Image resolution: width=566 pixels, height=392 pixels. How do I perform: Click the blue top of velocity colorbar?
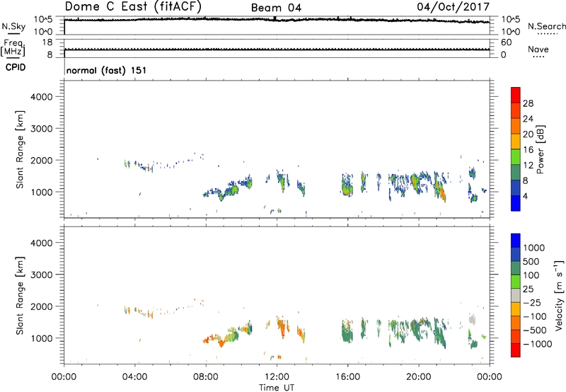click(x=516, y=241)
